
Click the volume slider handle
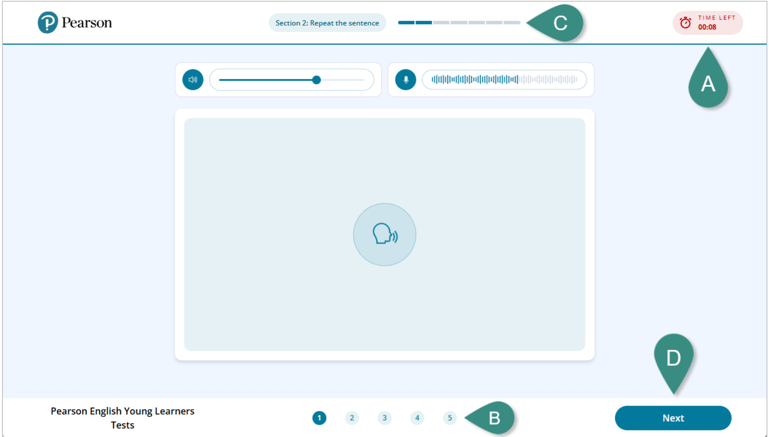(x=316, y=80)
